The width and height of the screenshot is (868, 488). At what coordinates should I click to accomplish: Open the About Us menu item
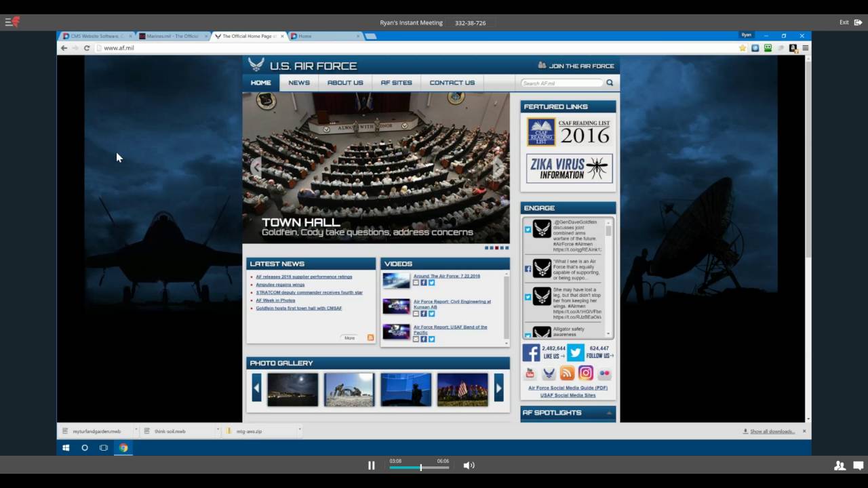[x=345, y=83]
